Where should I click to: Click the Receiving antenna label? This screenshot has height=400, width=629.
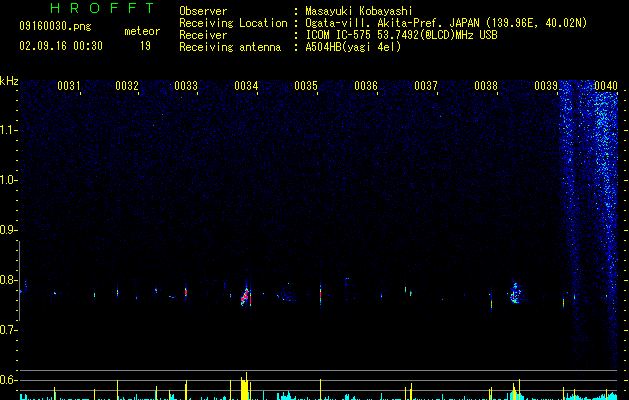click(230, 47)
